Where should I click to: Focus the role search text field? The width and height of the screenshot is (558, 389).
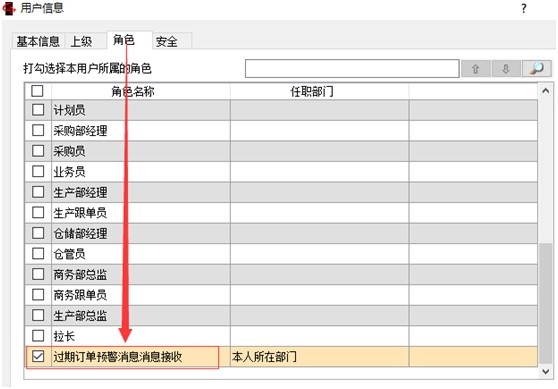tap(352, 68)
